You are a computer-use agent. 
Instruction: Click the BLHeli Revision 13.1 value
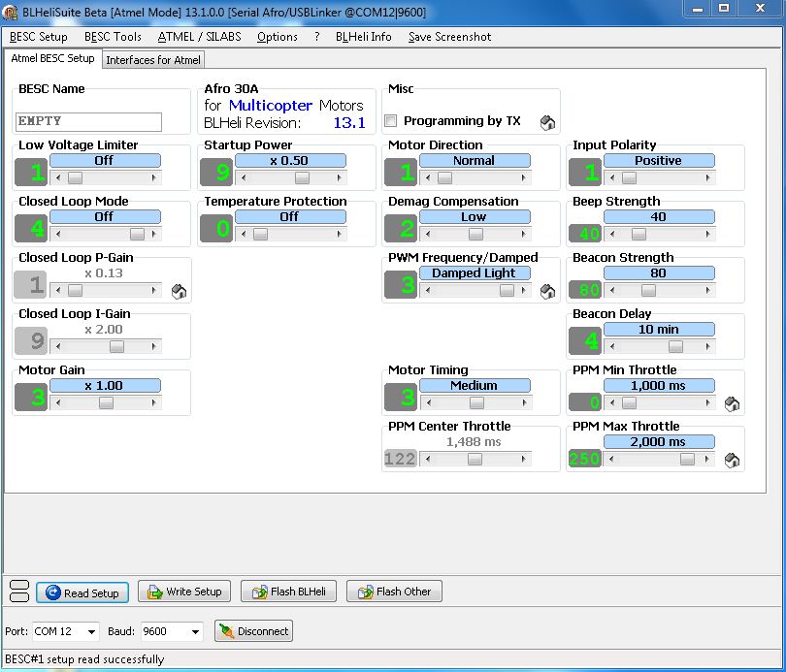tap(349, 123)
